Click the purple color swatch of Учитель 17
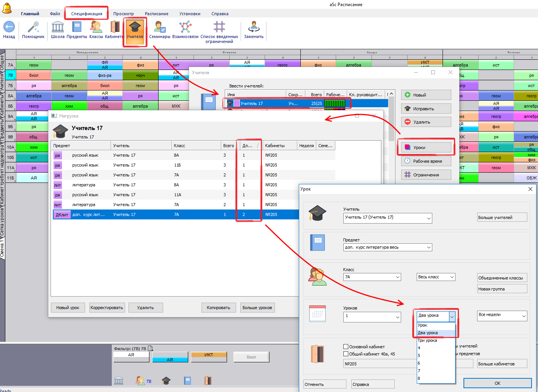This screenshot has width=538, height=392. (236, 103)
